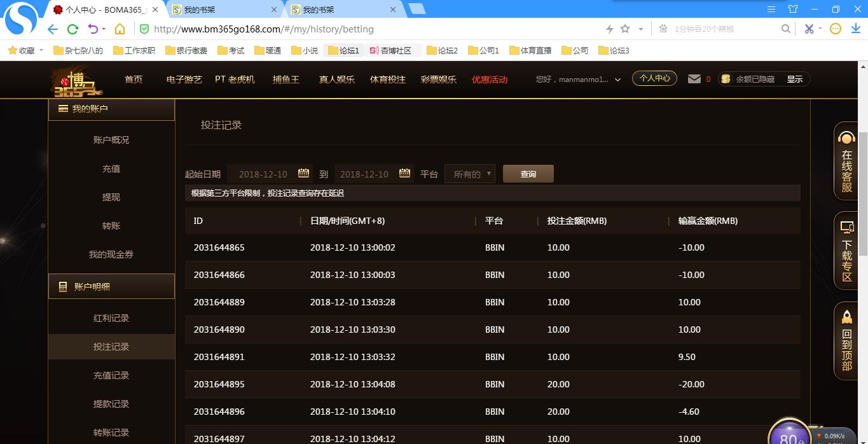Expand username manmanmo1 dropdown arrow
Screen dimensions: 868x444
[x=617, y=80]
